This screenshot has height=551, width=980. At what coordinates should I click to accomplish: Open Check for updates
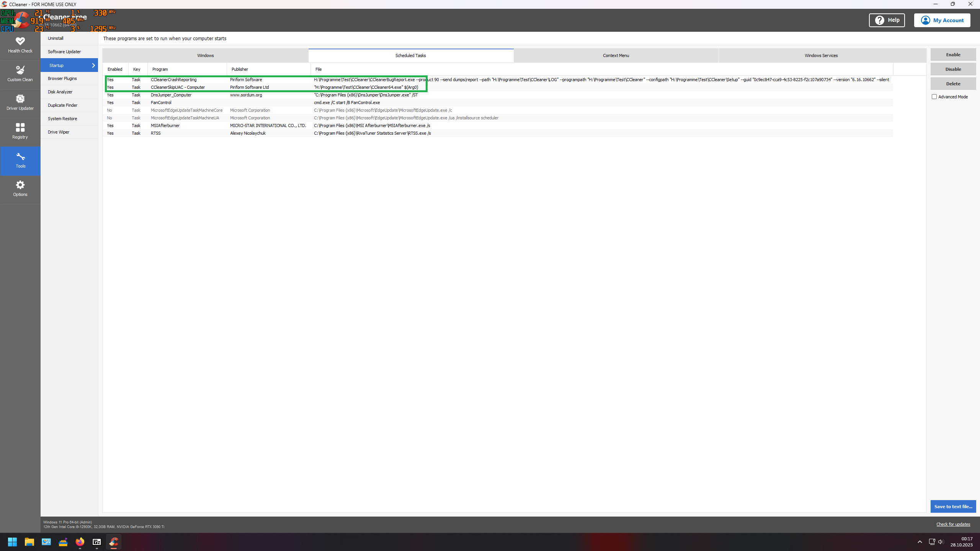[x=953, y=524]
